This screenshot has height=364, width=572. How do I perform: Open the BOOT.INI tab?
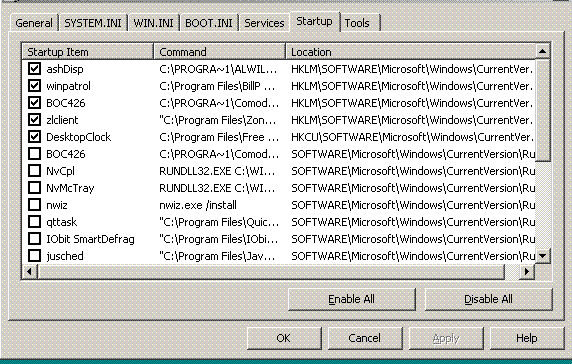(209, 23)
